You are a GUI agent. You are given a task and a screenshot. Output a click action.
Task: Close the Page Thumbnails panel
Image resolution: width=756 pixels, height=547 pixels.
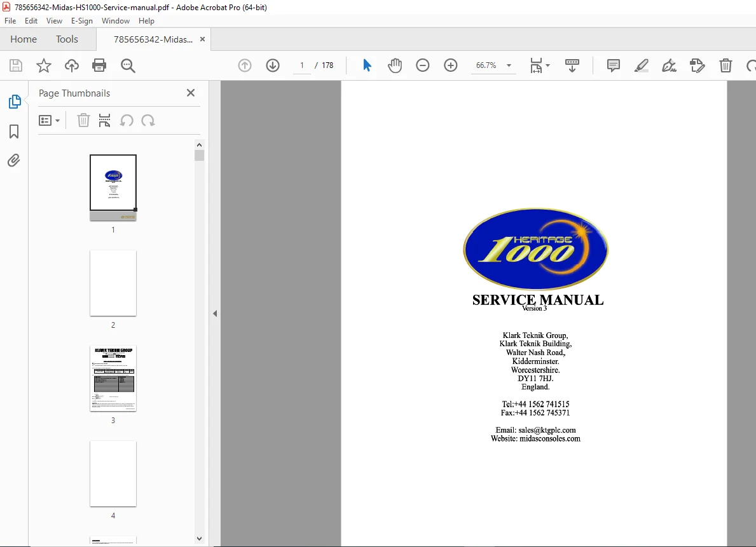191,93
